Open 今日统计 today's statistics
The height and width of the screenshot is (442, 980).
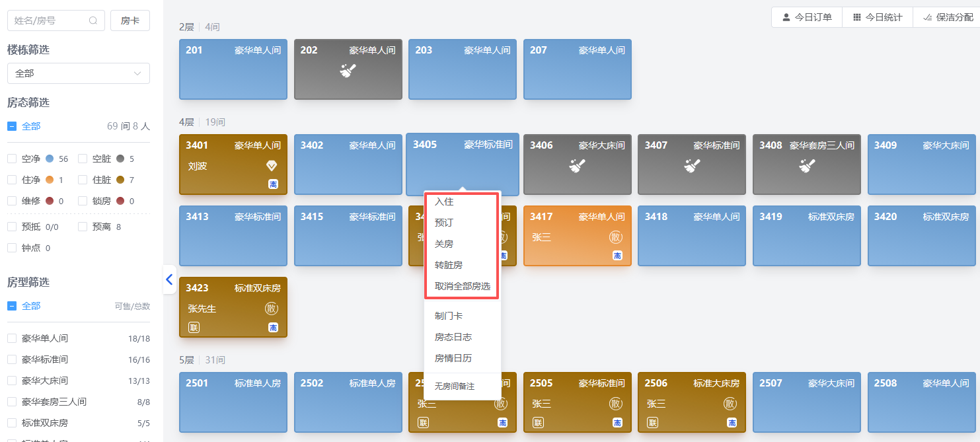[878, 17]
